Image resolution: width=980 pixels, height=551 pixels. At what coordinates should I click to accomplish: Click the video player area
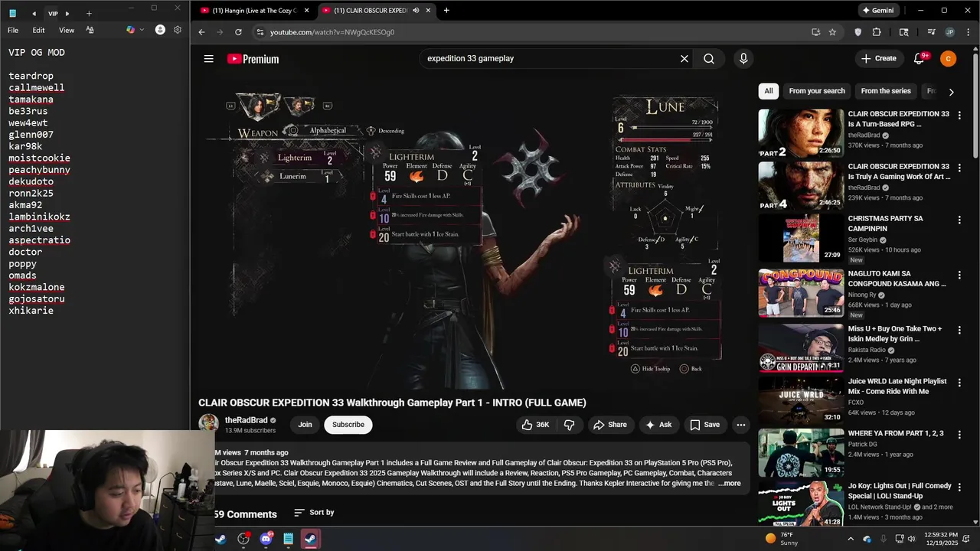coord(472,233)
